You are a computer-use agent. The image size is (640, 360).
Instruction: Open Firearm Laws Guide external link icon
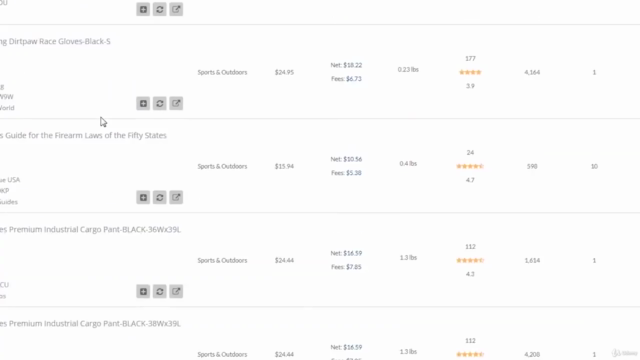pyautogui.click(x=176, y=198)
